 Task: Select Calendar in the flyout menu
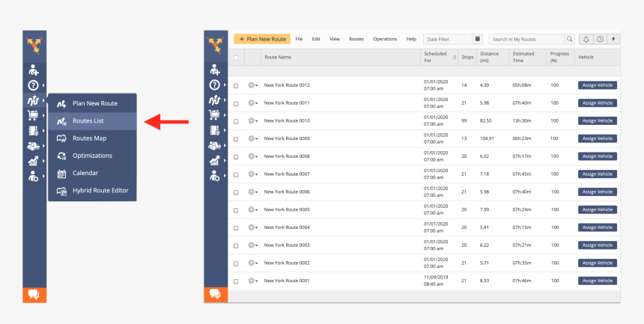click(x=92, y=174)
